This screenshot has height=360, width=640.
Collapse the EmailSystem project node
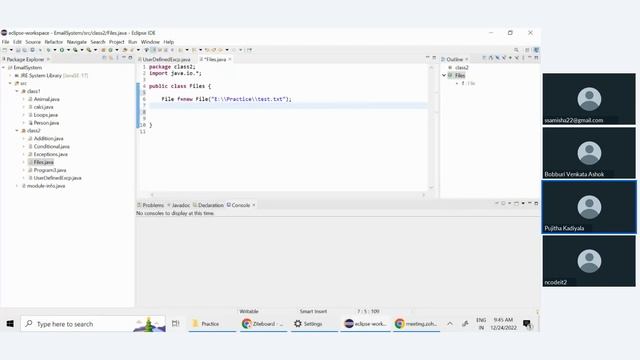point(4,67)
